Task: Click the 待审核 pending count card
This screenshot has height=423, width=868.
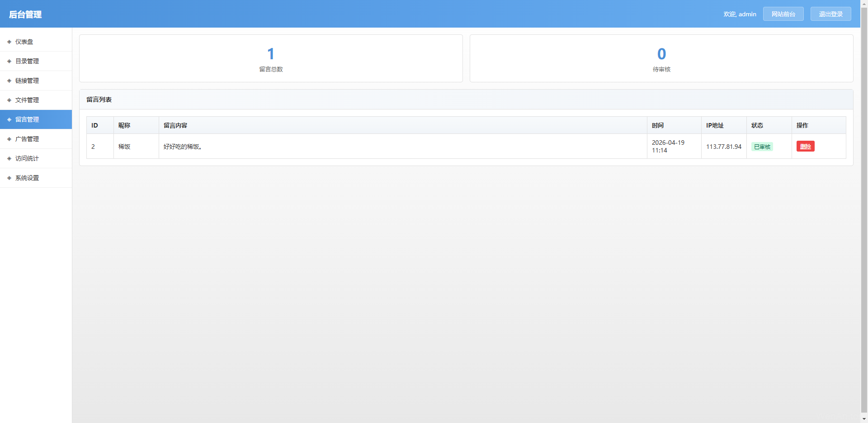Action: point(661,58)
